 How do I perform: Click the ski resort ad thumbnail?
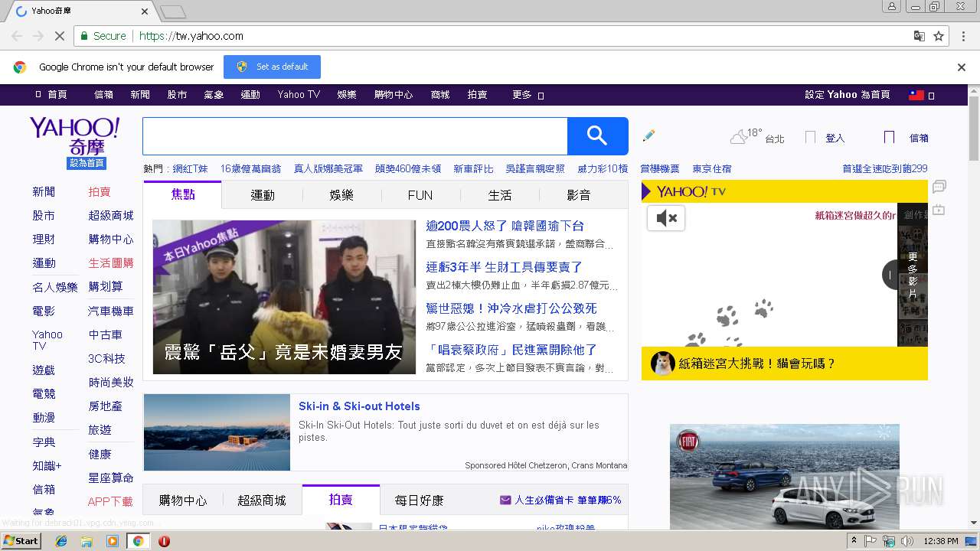[x=217, y=432]
